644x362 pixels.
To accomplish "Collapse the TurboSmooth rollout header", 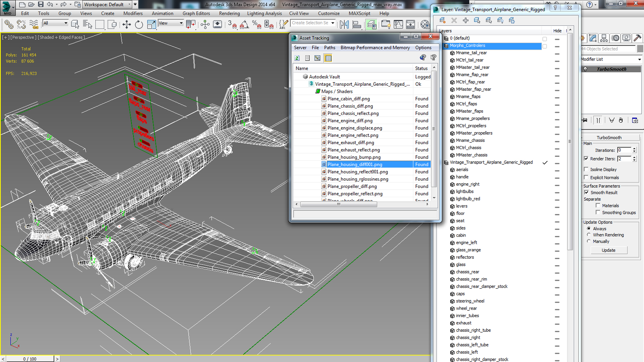I will [x=609, y=137].
